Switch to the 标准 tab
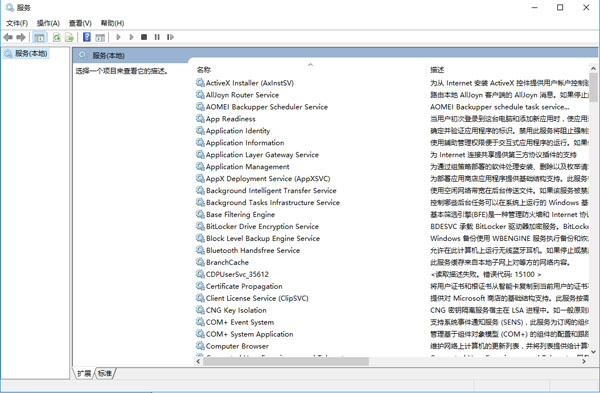This screenshot has height=393, width=600. (105, 373)
